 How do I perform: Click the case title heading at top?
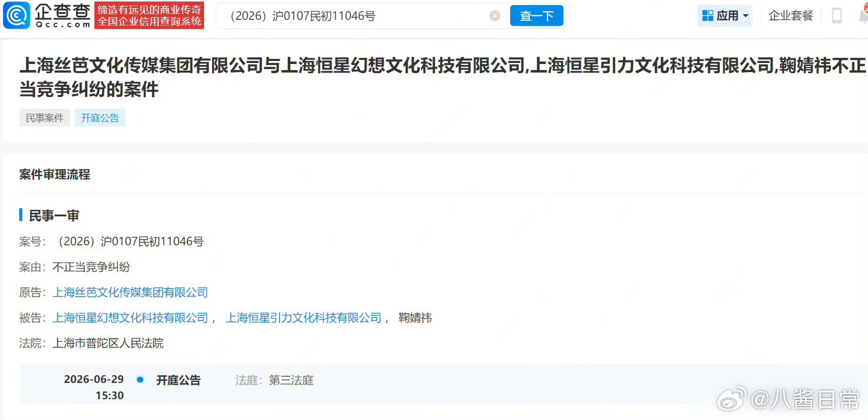pos(443,77)
